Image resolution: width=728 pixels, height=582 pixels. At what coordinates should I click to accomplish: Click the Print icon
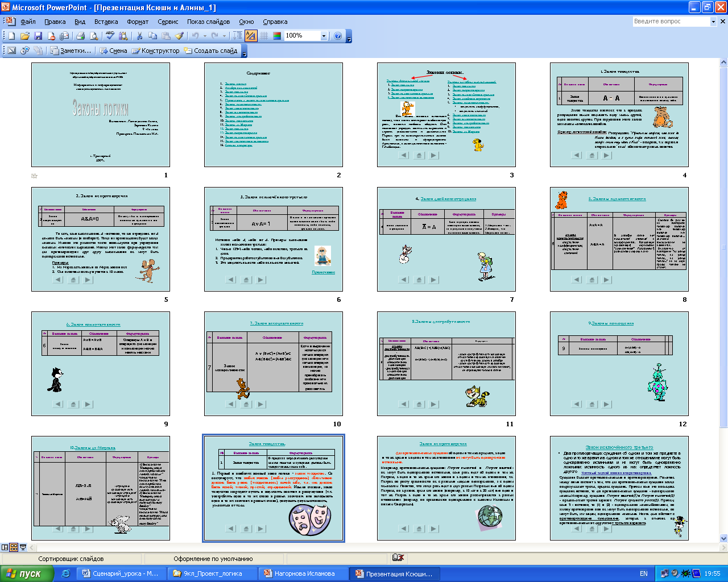pos(81,36)
